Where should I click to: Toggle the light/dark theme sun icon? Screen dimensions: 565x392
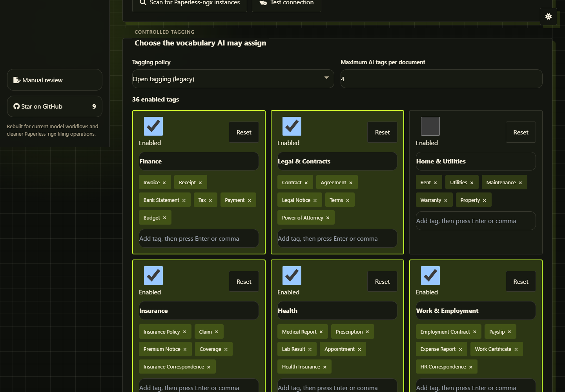549,16
